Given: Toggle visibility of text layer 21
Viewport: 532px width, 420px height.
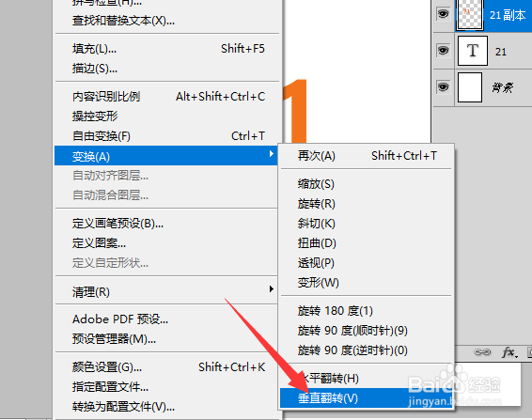Looking at the screenshot, I should (443, 51).
